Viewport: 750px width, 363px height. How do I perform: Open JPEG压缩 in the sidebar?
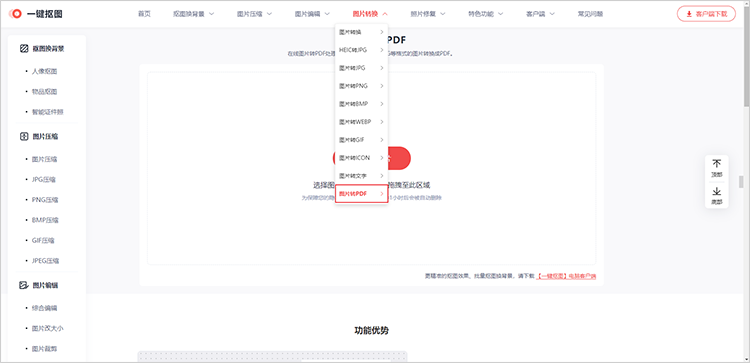pos(45,261)
